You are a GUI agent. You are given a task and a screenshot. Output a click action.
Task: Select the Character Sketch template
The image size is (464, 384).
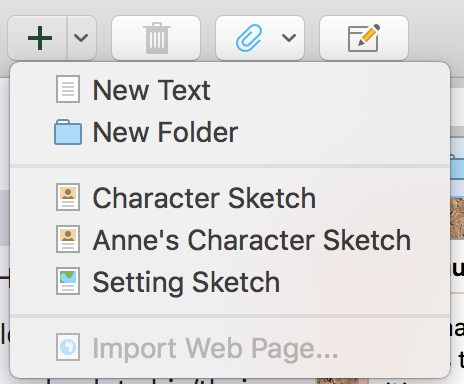[x=230, y=198]
